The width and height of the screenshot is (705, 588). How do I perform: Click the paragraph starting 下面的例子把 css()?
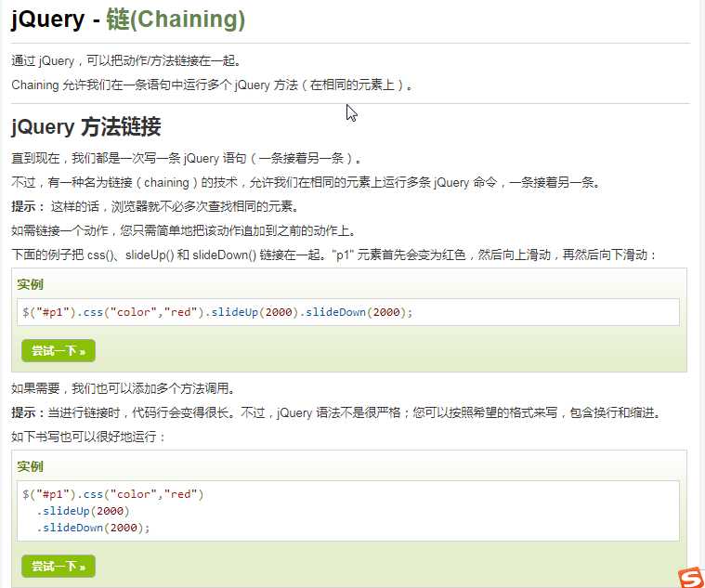[x=334, y=255]
